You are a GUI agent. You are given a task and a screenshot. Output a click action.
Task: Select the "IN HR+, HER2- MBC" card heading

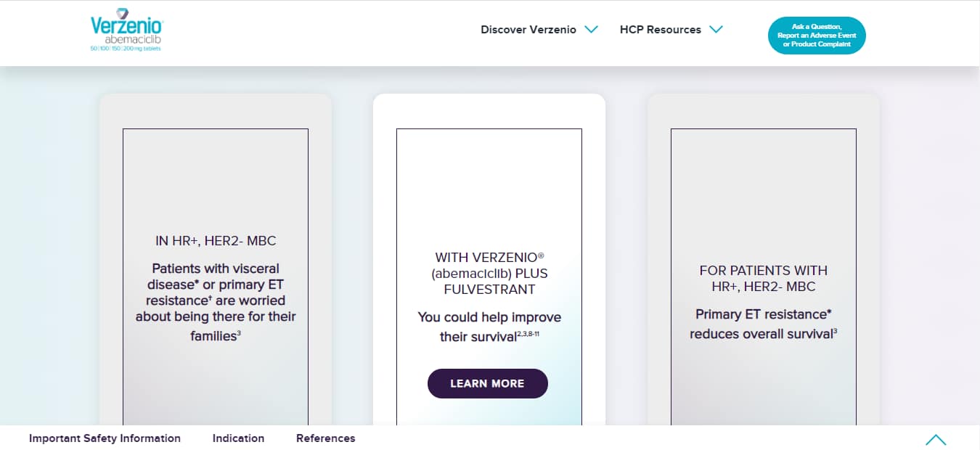216,241
